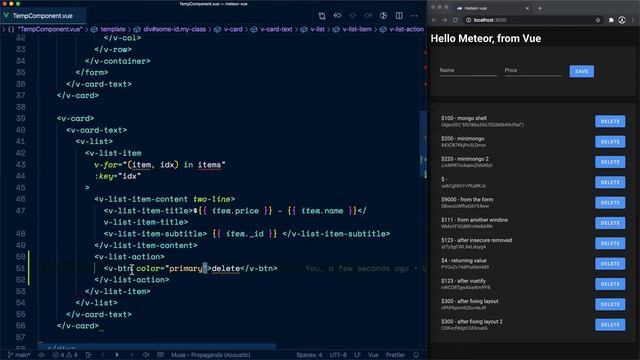
Task: Select the TempComponent.vue editor tab
Action: (43, 16)
